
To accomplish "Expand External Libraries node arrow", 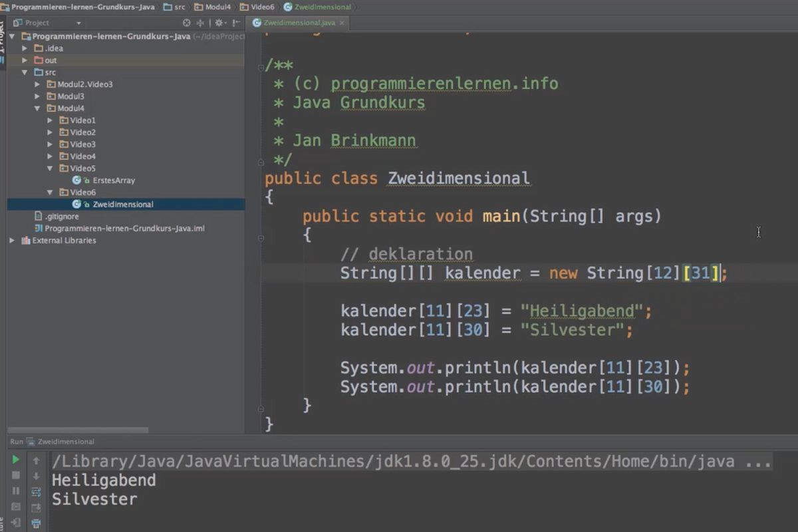I will click(12, 240).
